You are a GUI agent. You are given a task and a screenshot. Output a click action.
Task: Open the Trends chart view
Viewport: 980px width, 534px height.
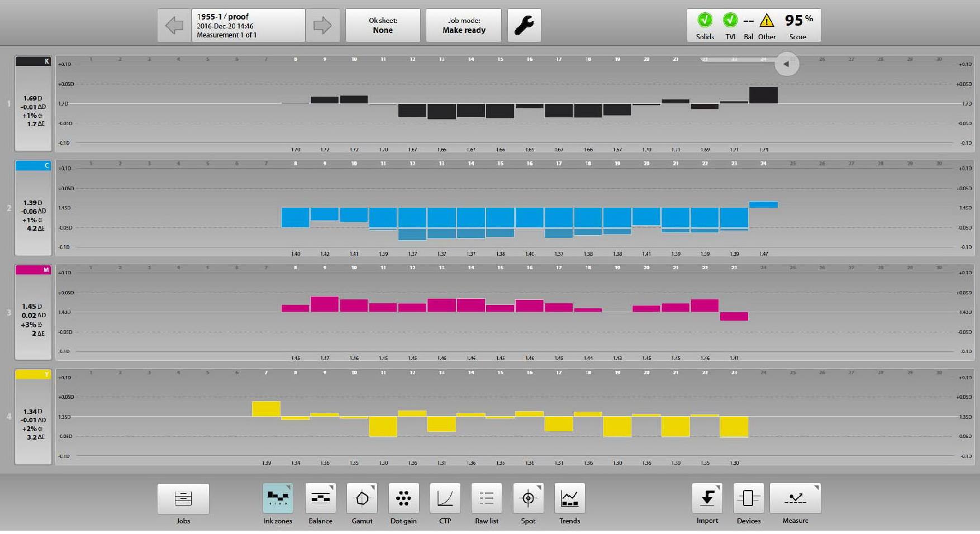pos(569,499)
